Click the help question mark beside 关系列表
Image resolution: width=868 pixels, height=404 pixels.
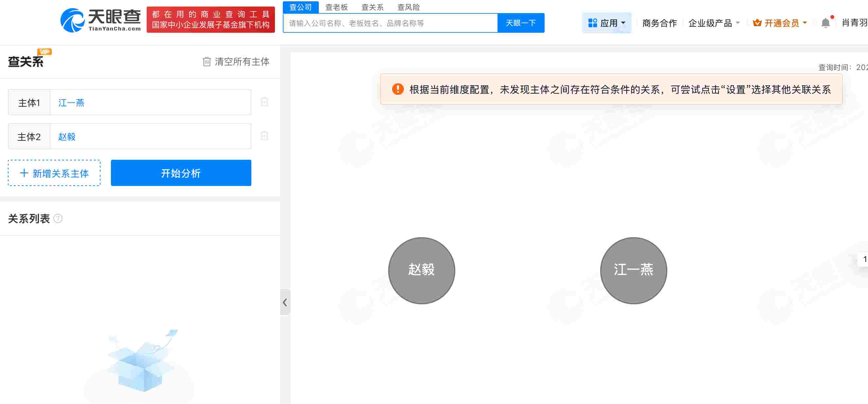[58, 219]
